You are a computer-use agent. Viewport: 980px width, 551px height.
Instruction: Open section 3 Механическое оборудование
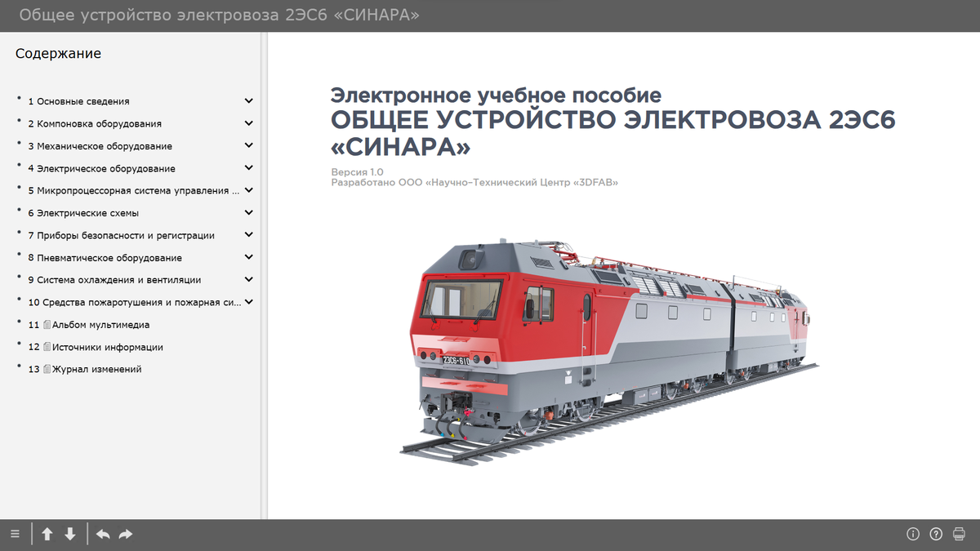coord(100,146)
